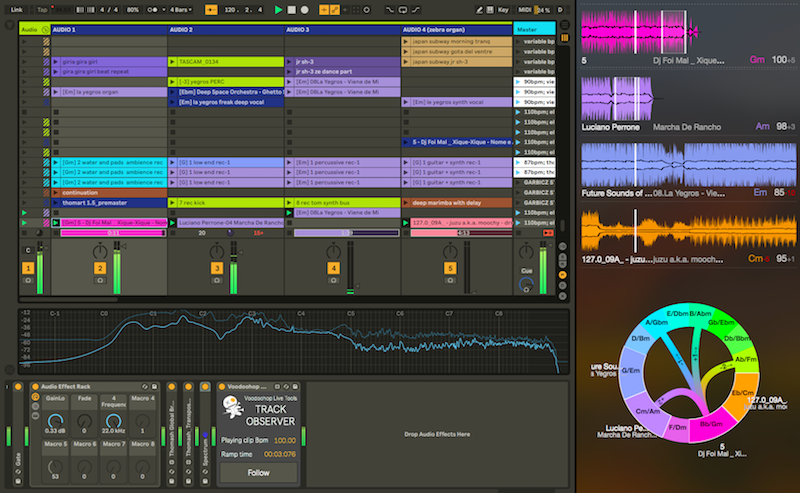Open the 4 Bars quantization dropdown

tap(181, 10)
